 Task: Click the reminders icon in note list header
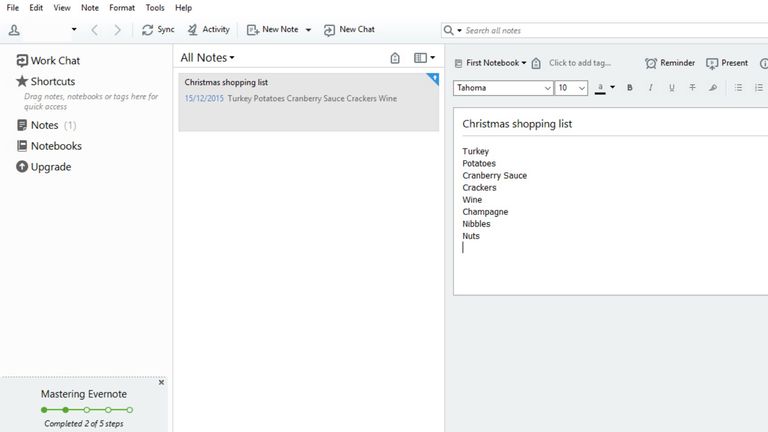pos(395,58)
